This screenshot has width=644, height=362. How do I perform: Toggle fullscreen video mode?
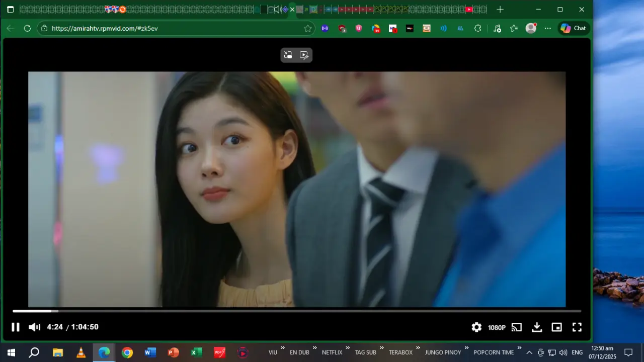pos(577,327)
